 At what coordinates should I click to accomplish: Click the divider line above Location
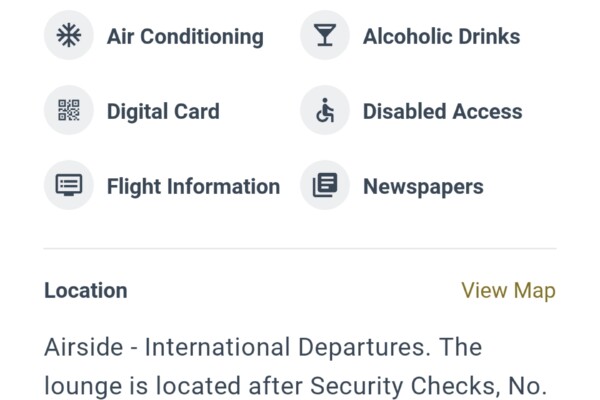[x=300, y=248]
